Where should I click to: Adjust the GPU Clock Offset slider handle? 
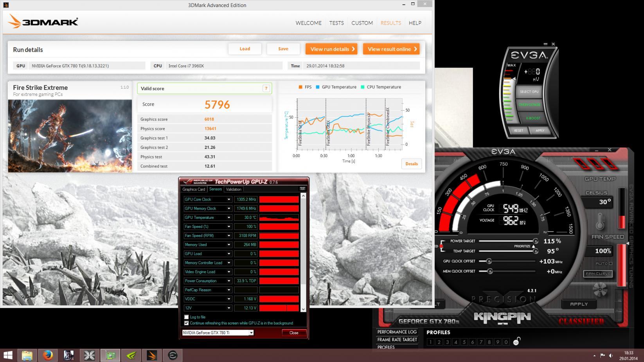tap(489, 261)
